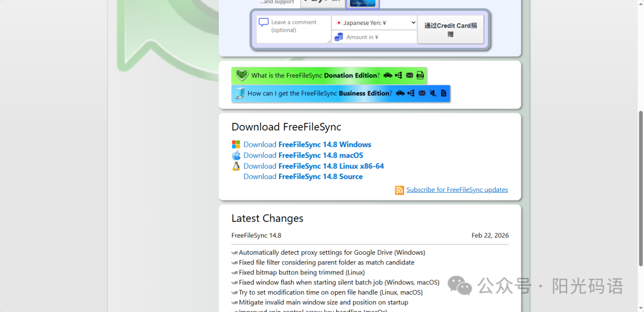
Task: Click the speech bubble comment icon
Action: pyautogui.click(x=264, y=22)
